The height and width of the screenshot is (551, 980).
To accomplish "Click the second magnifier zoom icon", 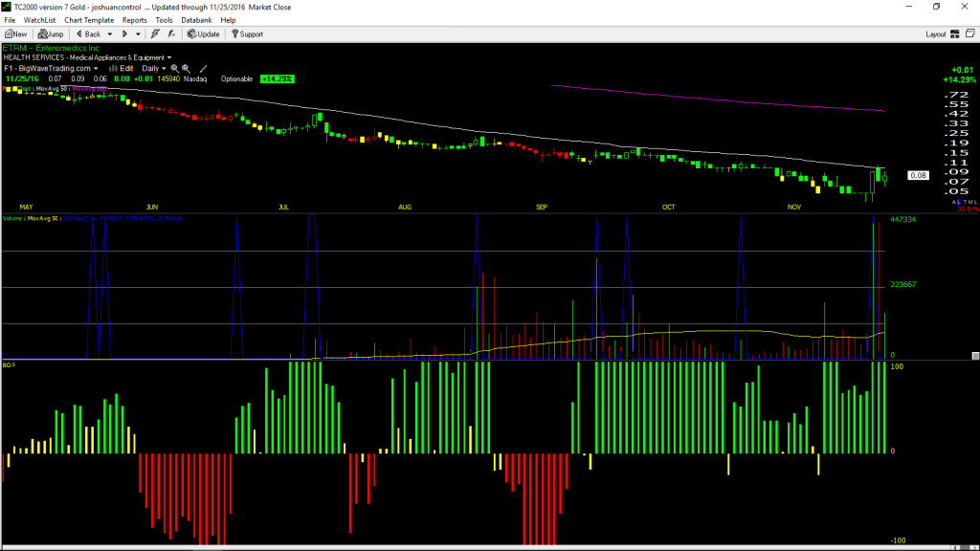I will pos(186,69).
